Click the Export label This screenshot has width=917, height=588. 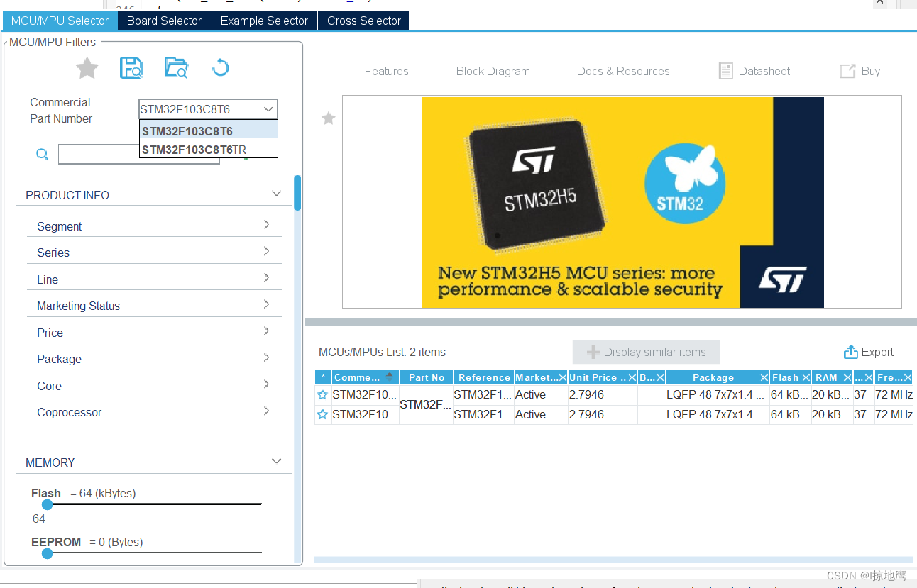(x=877, y=352)
